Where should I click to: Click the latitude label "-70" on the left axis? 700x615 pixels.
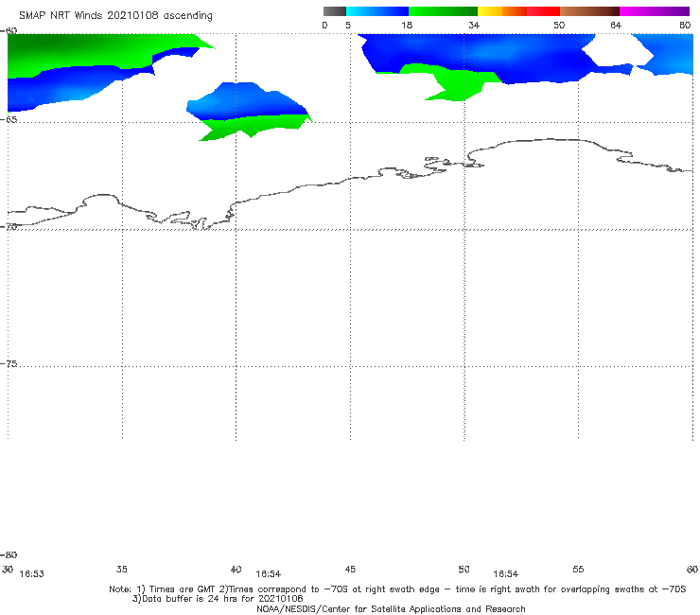9,227
